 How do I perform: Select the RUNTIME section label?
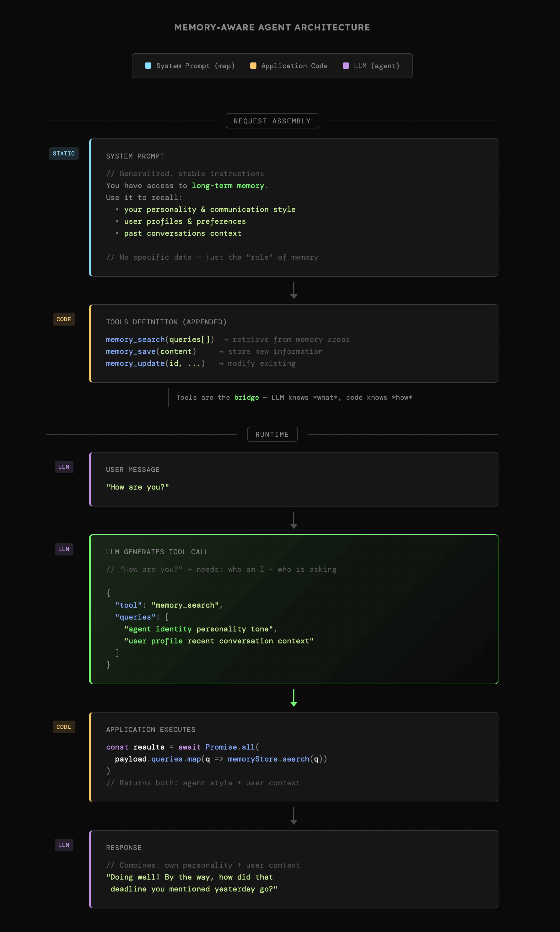(272, 434)
